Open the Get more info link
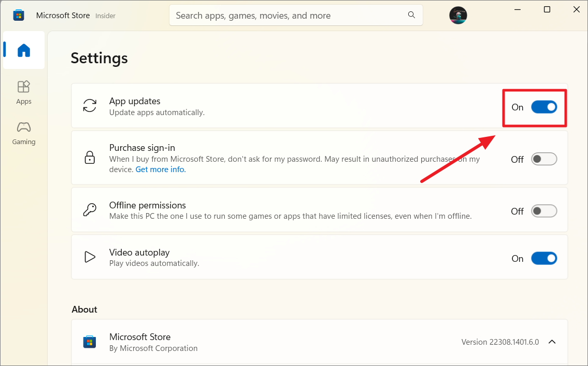 click(x=160, y=169)
